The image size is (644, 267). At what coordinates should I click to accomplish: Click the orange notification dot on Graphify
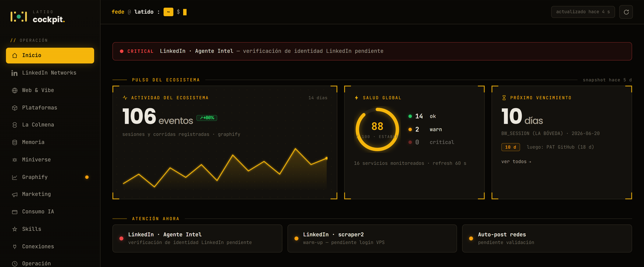click(x=87, y=177)
